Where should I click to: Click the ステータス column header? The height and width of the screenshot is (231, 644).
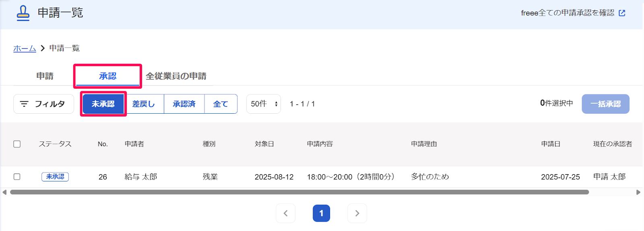click(x=55, y=144)
